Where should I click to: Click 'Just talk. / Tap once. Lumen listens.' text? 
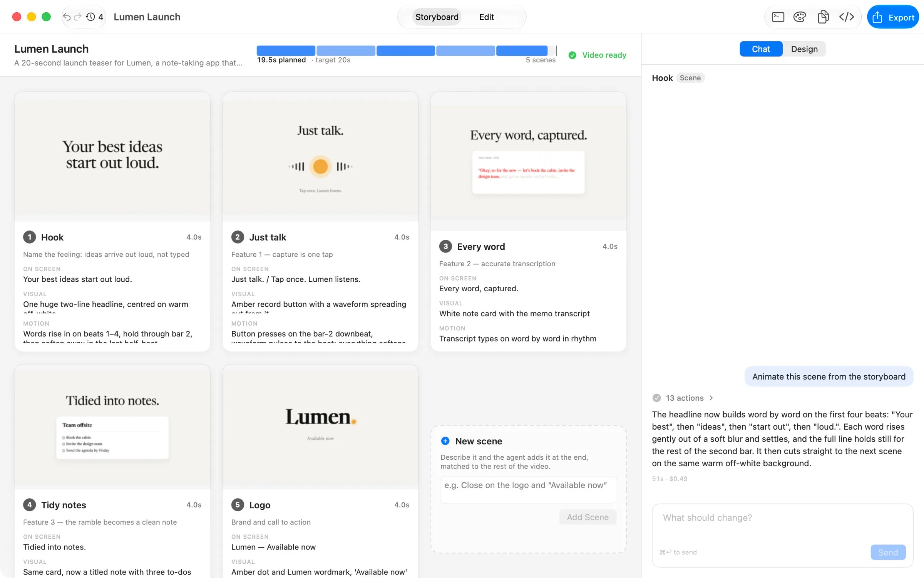(296, 279)
